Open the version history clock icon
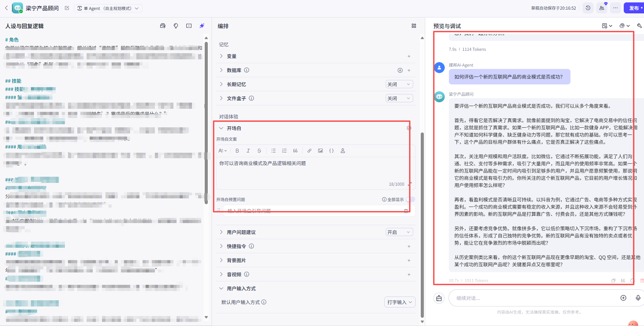 coord(588,8)
